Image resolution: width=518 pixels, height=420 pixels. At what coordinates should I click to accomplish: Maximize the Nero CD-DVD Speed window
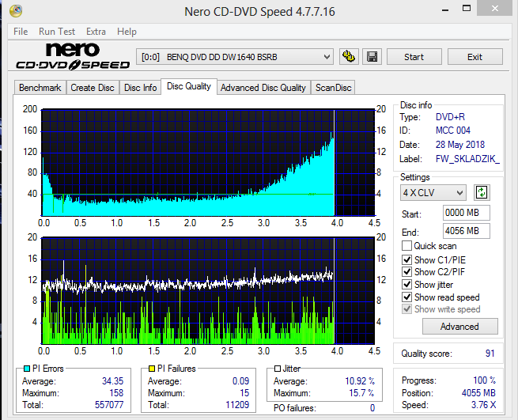coord(467,8)
